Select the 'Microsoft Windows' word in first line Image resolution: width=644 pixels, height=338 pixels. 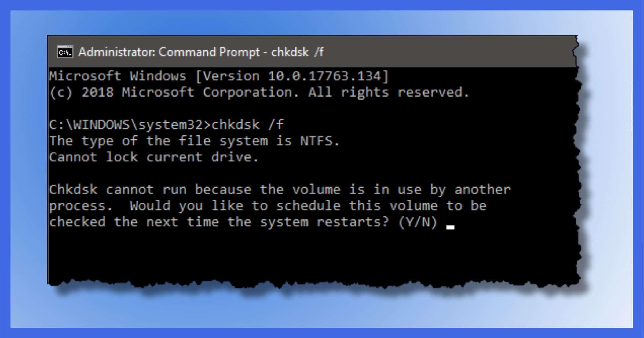pos(118,76)
